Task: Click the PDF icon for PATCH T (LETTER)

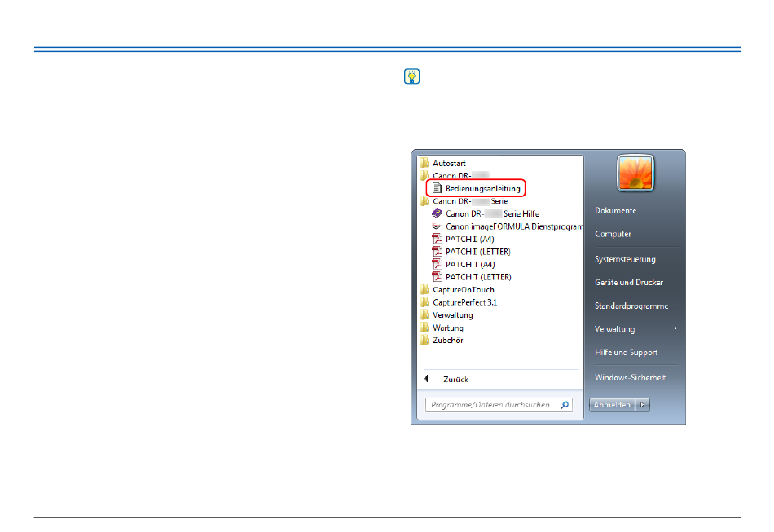Action: 437,277
